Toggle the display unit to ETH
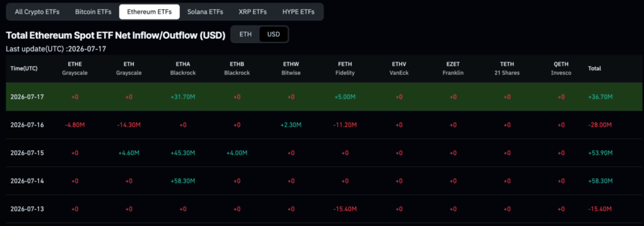644x226 pixels. (246, 34)
